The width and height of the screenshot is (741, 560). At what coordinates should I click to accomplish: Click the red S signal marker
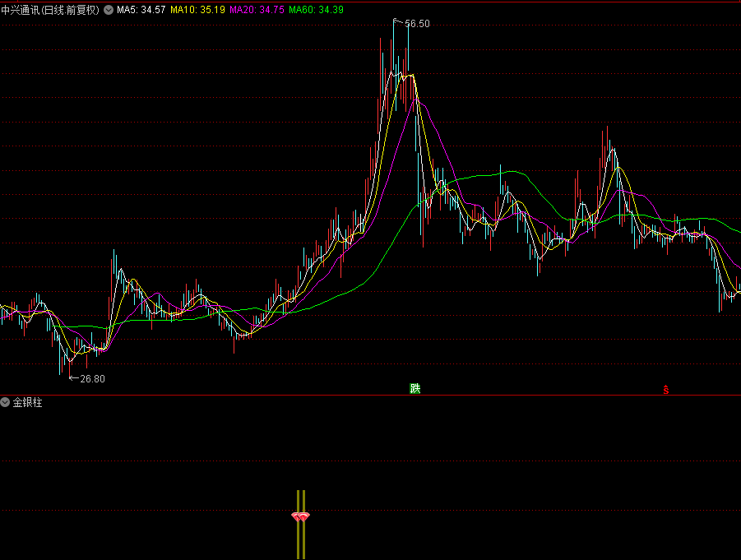(666, 390)
